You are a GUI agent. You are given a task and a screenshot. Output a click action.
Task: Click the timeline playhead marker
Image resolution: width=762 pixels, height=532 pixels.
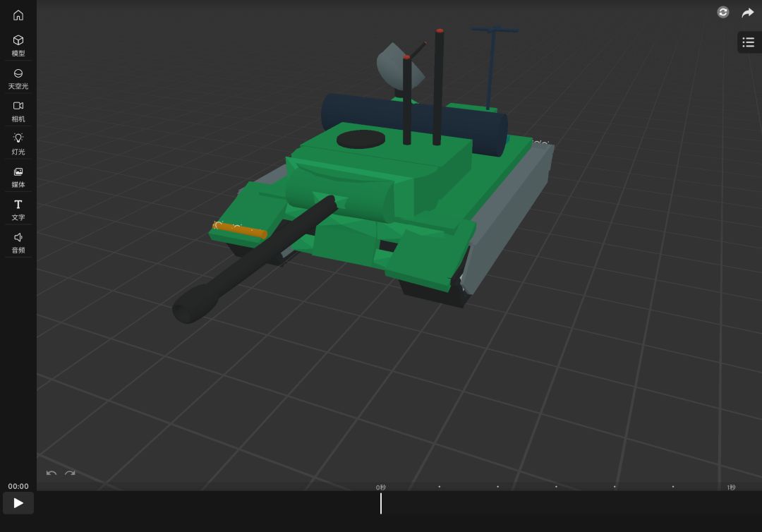pos(381,503)
